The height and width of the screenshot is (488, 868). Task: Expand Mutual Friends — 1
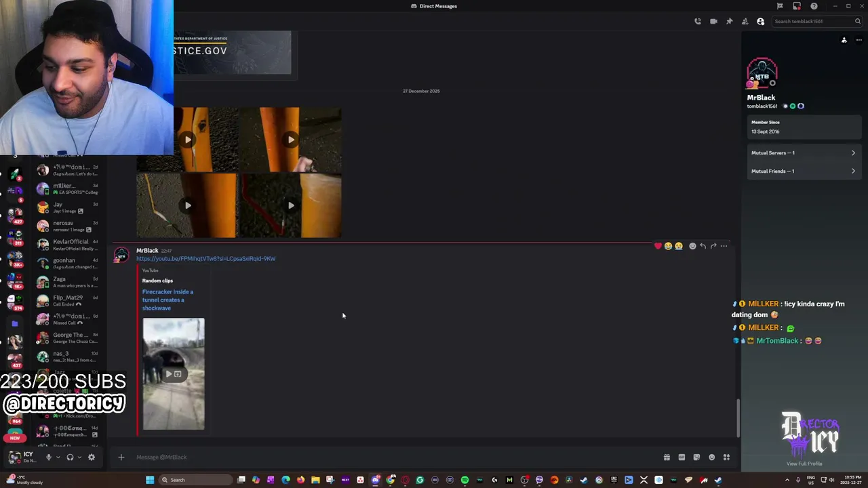804,171
